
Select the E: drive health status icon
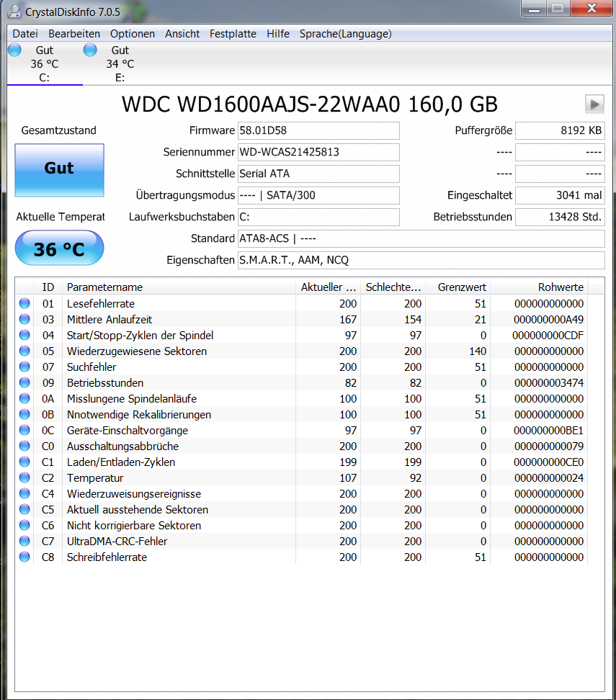coord(90,50)
